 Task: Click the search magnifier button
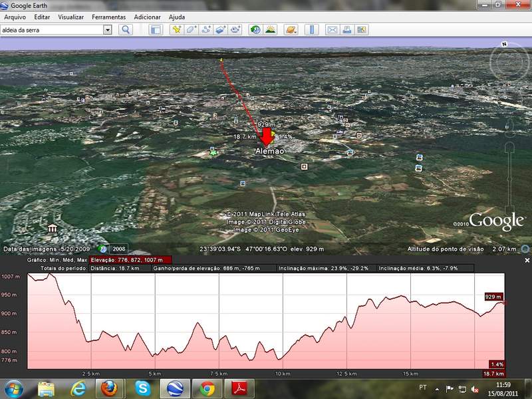(x=126, y=29)
